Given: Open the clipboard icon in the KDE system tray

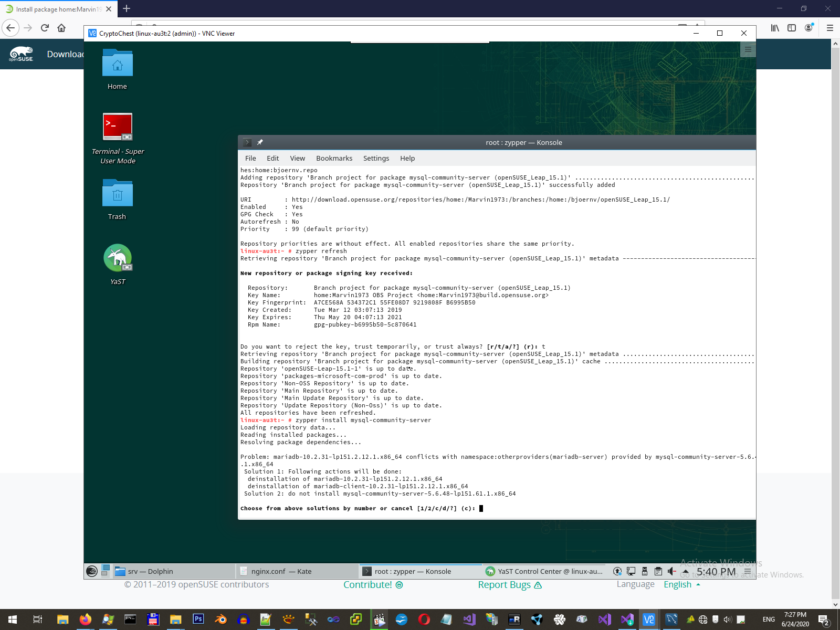Looking at the screenshot, I should pyautogui.click(x=658, y=571).
